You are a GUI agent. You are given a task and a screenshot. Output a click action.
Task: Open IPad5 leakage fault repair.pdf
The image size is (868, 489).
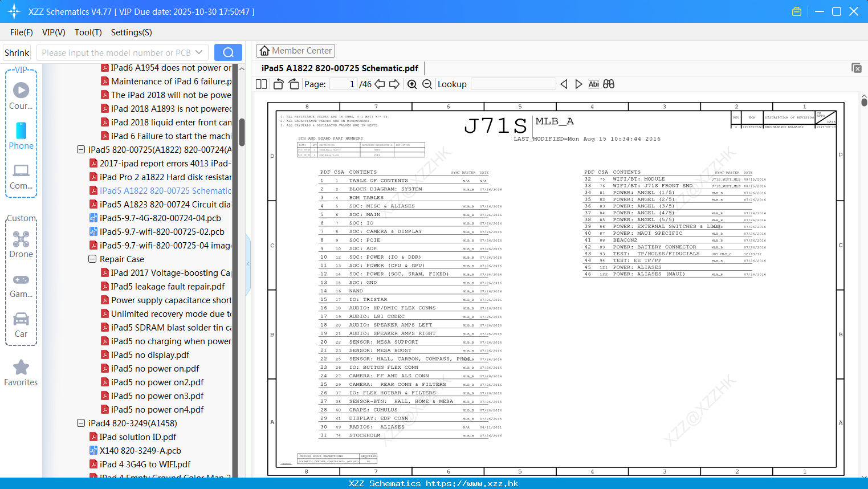(x=162, y=287)
